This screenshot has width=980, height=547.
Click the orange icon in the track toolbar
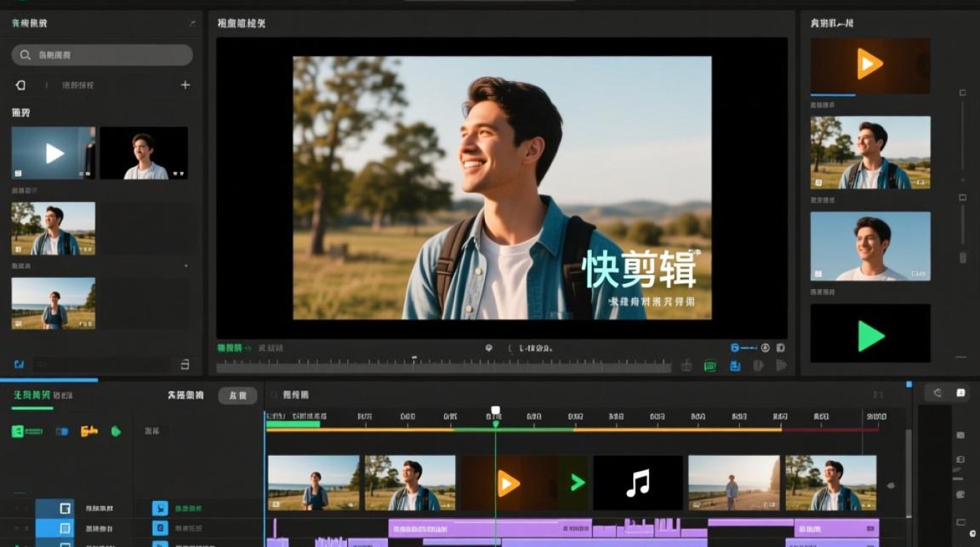coord(89,431)
